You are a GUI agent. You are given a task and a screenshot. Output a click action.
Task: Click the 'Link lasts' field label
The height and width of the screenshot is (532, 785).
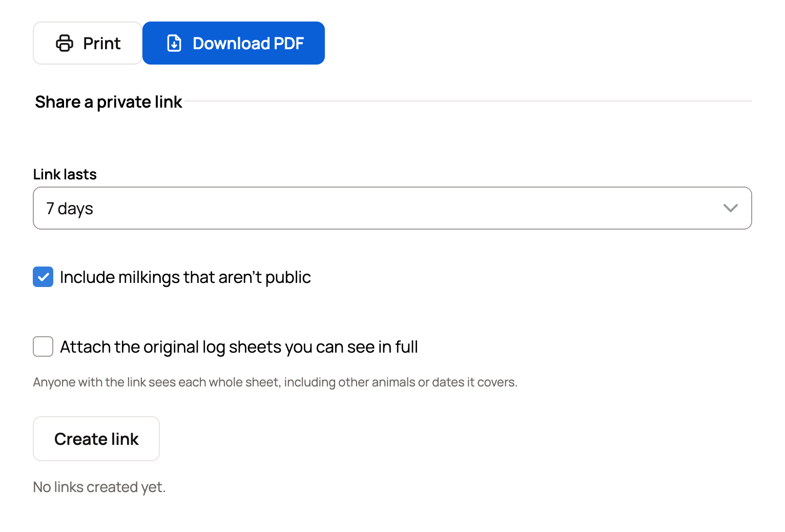point(65,174)
